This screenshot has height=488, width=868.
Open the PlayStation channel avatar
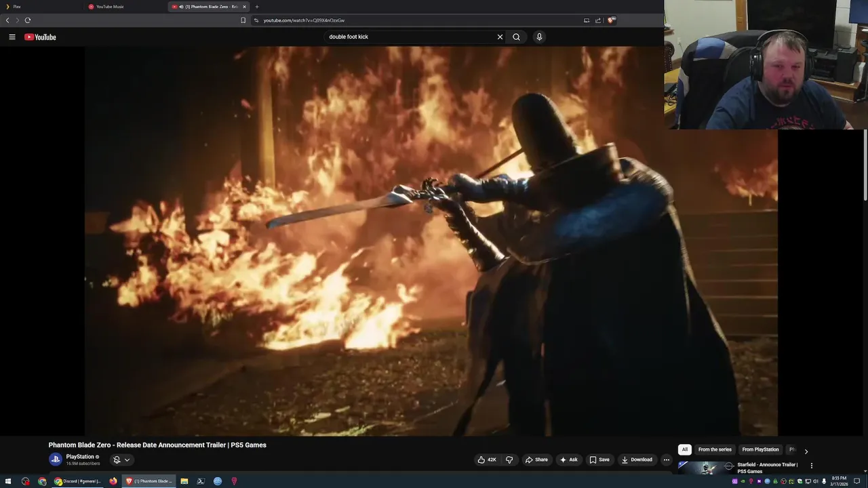pos(55,460)
